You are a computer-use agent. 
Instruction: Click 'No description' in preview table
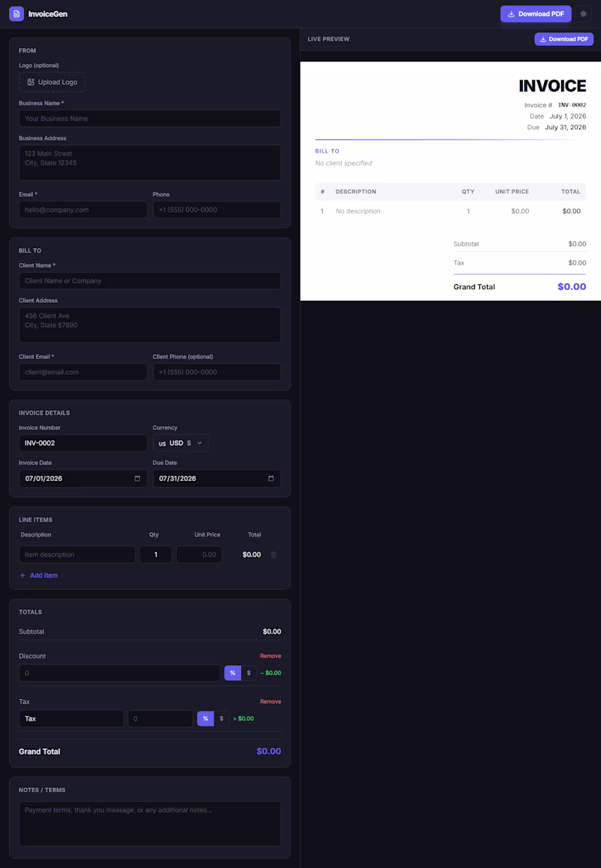(x=358, y=211)
